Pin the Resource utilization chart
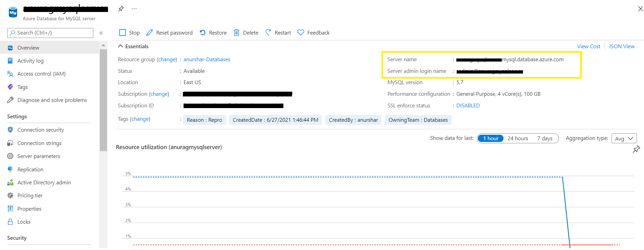 [x=636, y=149]
